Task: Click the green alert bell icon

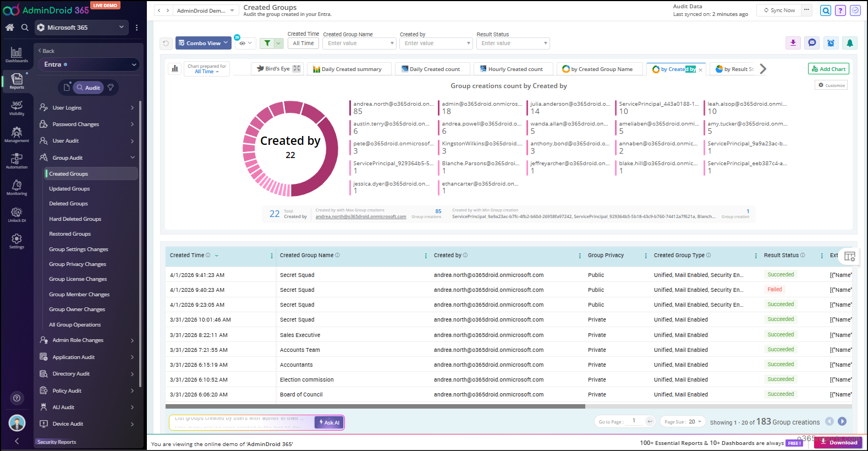Action: click(850, 43)
